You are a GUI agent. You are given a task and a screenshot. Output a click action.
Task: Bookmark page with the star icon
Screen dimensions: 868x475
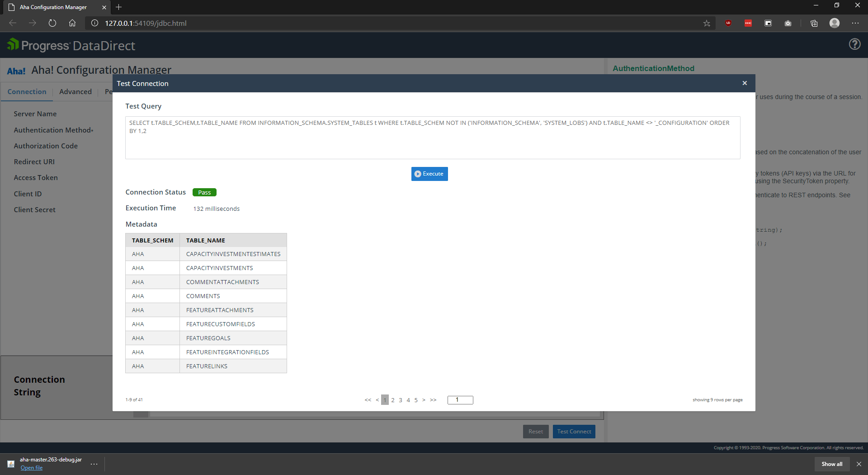707,24
